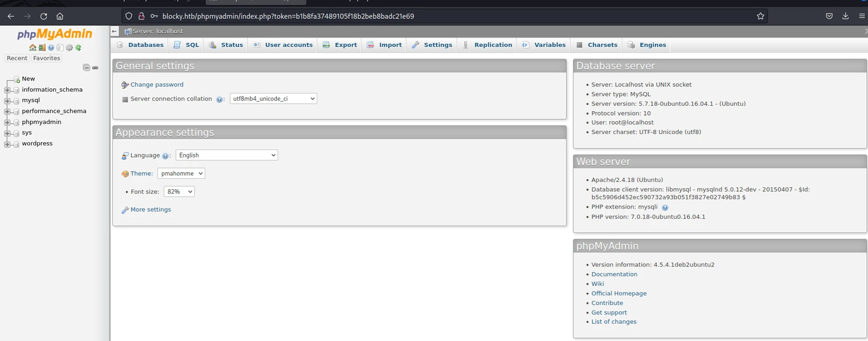The height and width of the screenshot is (341, 868).
Task: Click the phpMyAdmin logo
Action: click(55, 34)
